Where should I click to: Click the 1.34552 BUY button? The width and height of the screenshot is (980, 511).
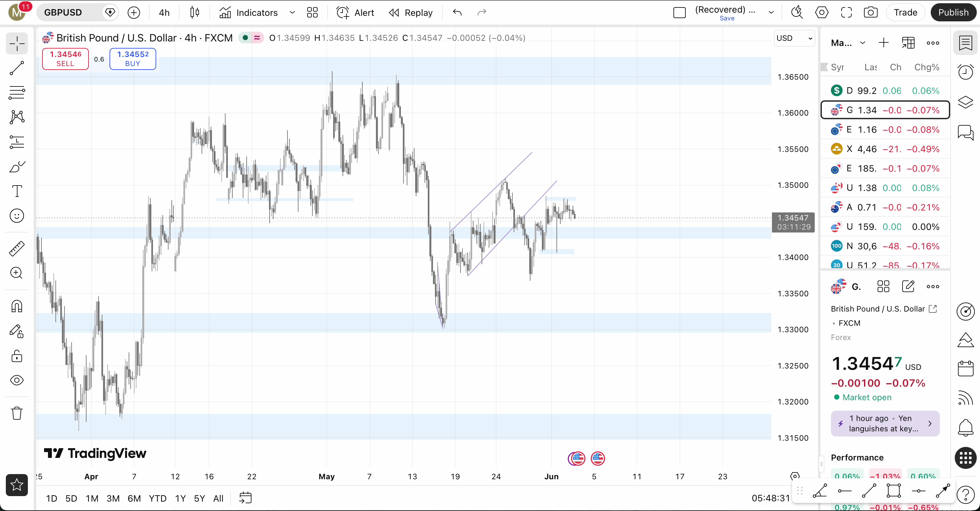[133, 59]
